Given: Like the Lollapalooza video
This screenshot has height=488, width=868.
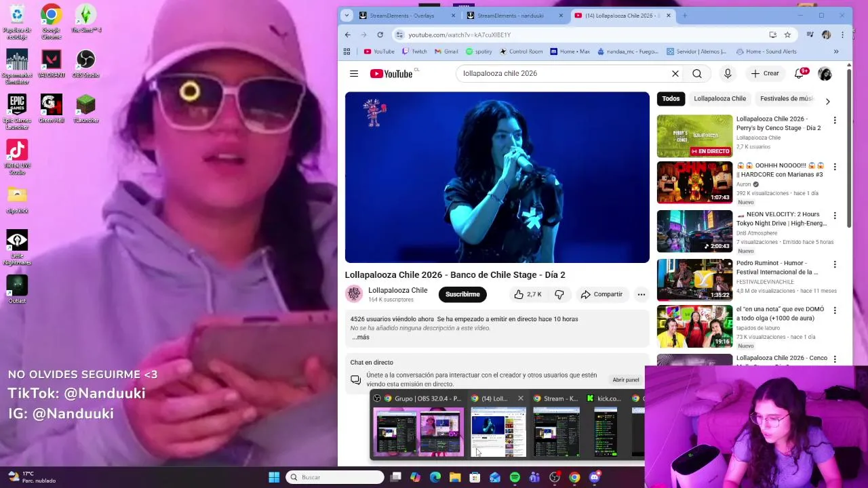Looking at the screenshot, I should (527, 294).
